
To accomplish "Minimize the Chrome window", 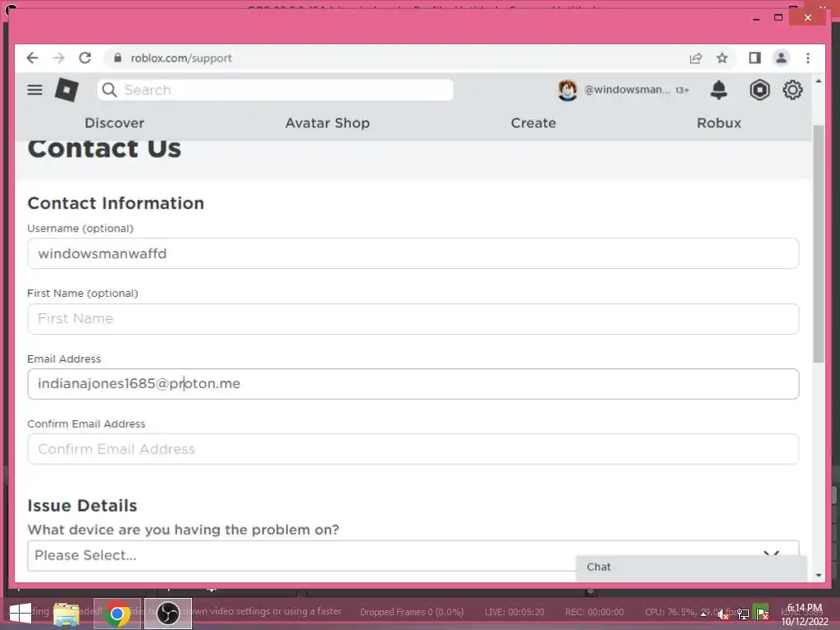I will point(756,19).
